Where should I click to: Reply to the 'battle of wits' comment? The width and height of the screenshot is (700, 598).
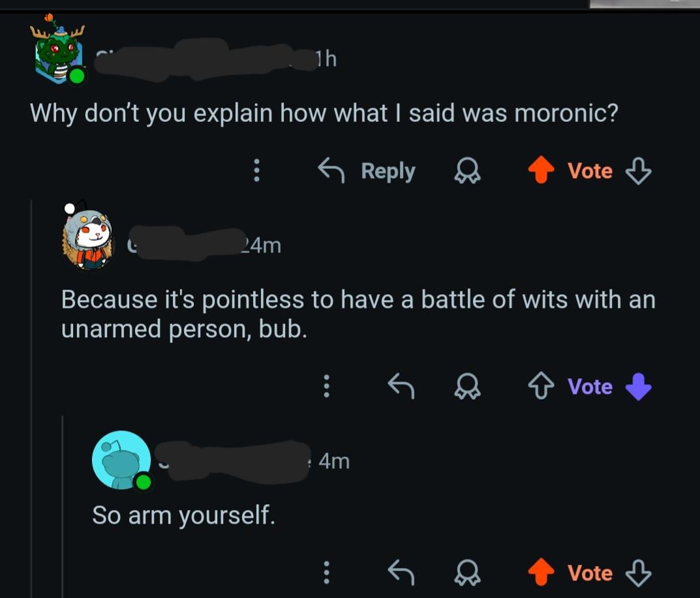click(x=401, y=387)
